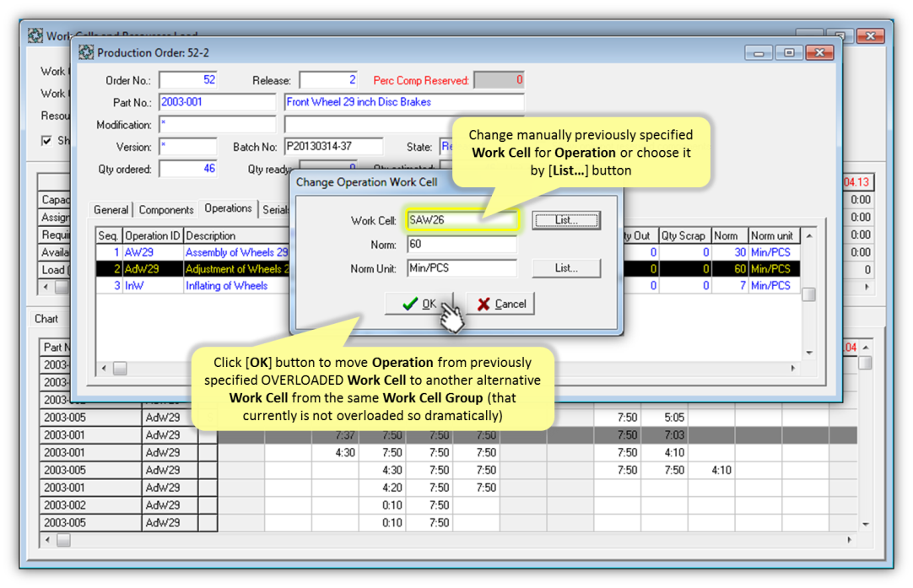Select the Qty ordered field
The height and width of the screenshot is (588, 913).
[188, 169]
